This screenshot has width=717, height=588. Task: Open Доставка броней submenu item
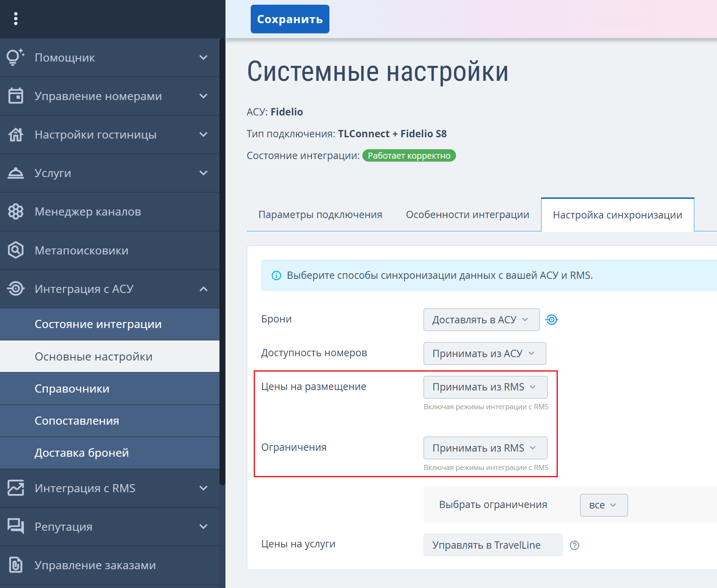tap(110, 453)
